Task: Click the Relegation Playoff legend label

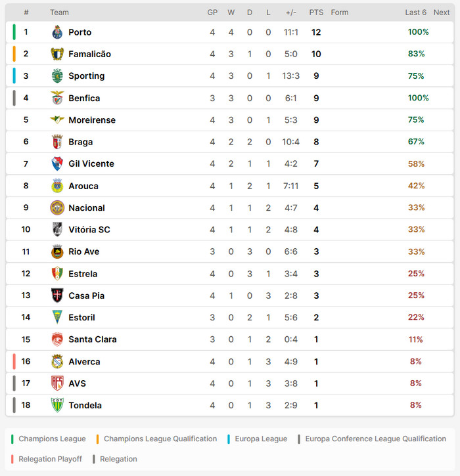Action: click(50, 459)
